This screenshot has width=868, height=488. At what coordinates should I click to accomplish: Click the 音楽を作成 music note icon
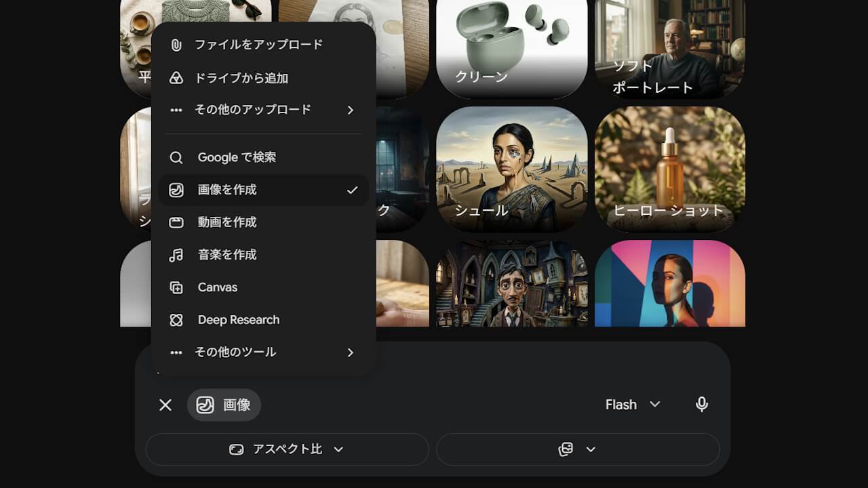coord(176,255)
